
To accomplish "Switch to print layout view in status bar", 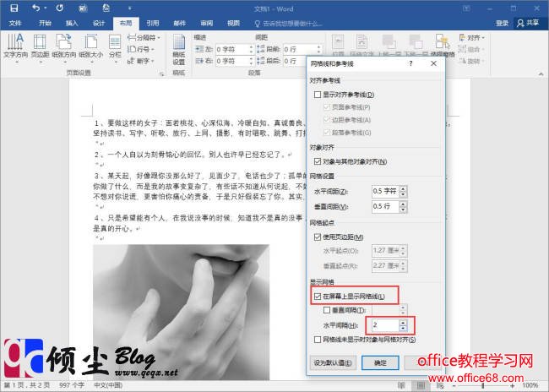I will coord(421,385).
